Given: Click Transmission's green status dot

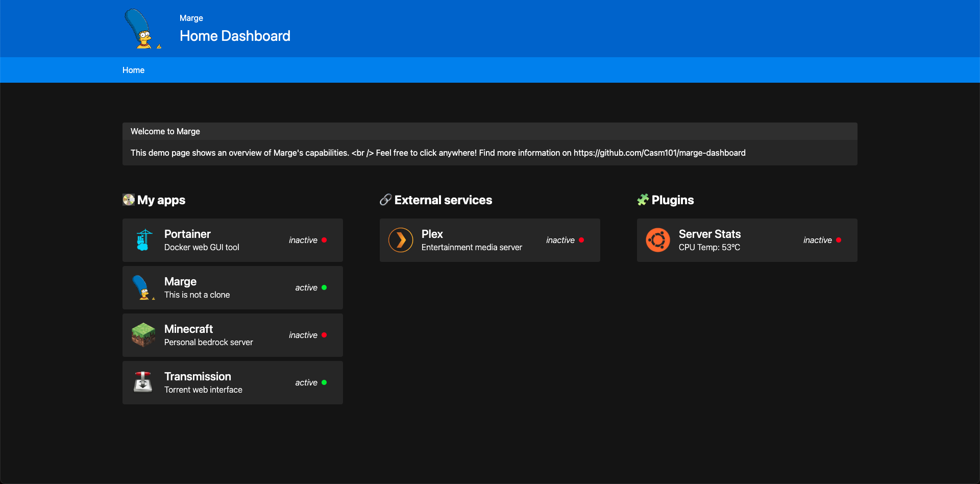Looking at the screenshot, I should [x=324, y=382].
